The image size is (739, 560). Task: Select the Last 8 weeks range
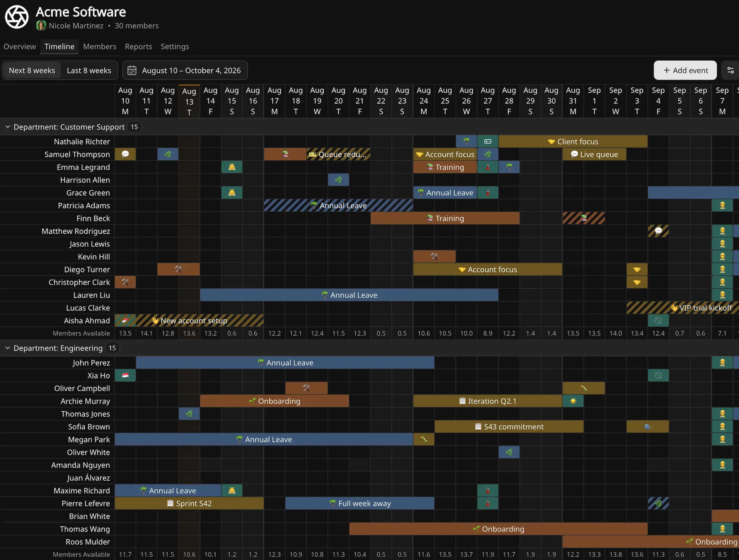pos(89,71)
